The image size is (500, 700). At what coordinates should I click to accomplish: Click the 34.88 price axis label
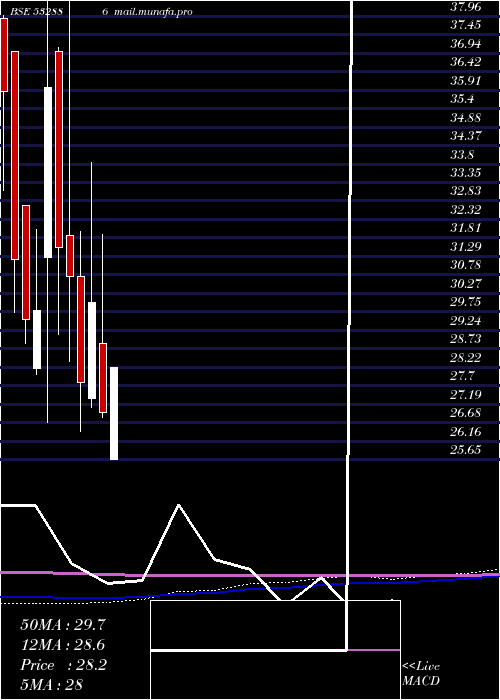[x=466, y=118]
